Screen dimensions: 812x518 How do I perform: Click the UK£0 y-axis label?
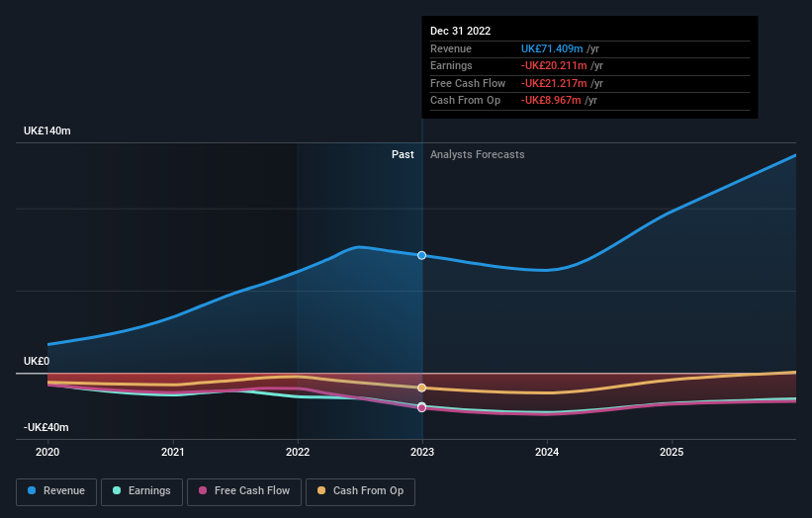coord(37,361)
